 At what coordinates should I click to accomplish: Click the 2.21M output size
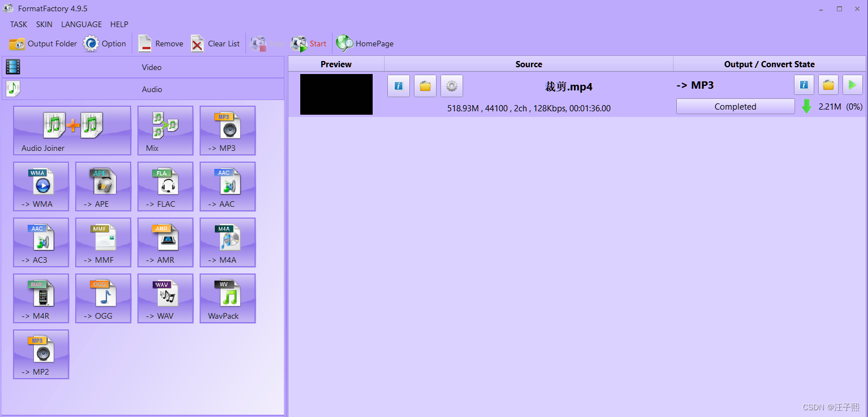(x=830, y=106)
